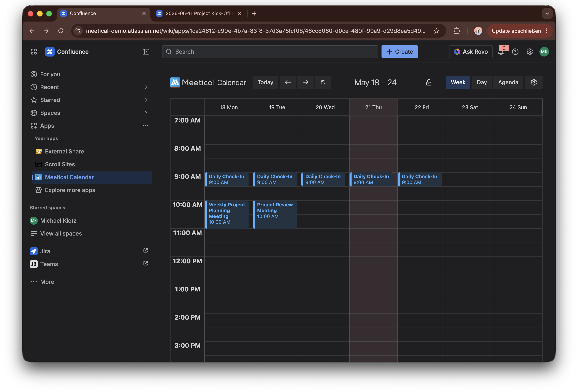Open Friday's Daily Check-In event
This screenshot has height=392, width=578.
(x=420, y=179)
